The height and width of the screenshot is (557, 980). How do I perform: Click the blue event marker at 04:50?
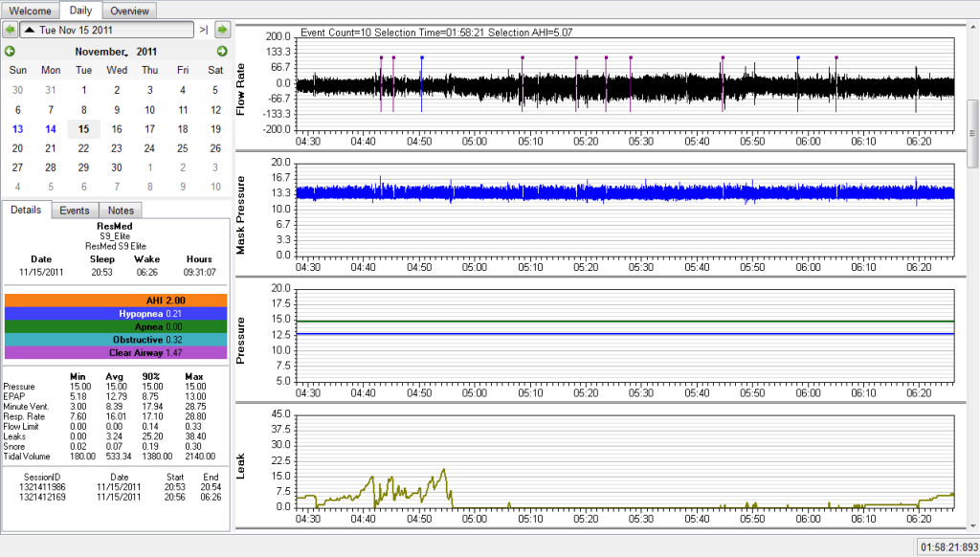point(422,58)
